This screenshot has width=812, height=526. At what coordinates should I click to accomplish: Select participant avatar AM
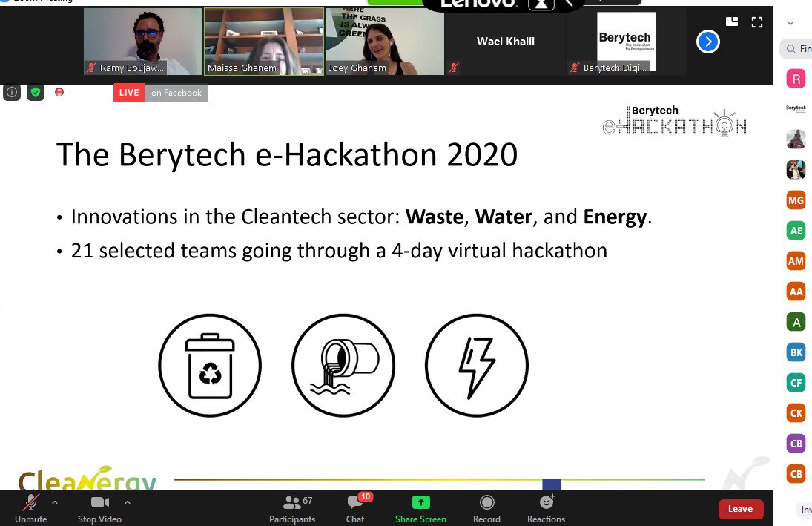click(796, 261)
